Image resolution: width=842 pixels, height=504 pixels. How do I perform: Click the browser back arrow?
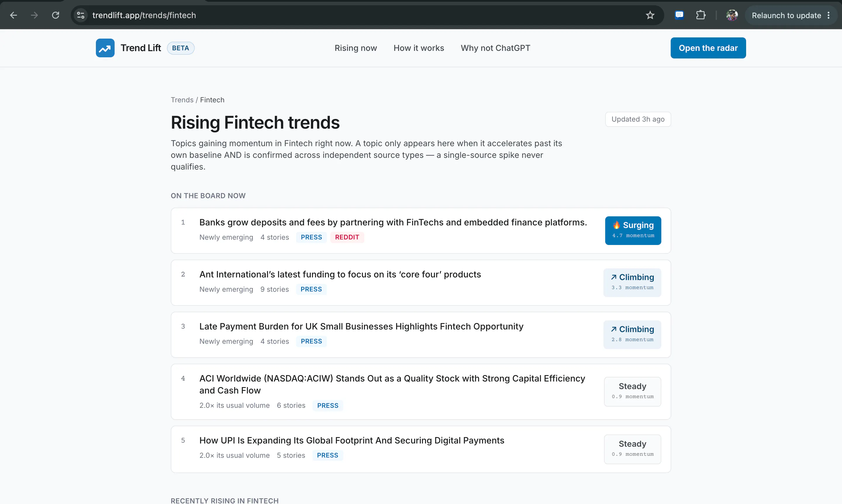click(13, 15)
